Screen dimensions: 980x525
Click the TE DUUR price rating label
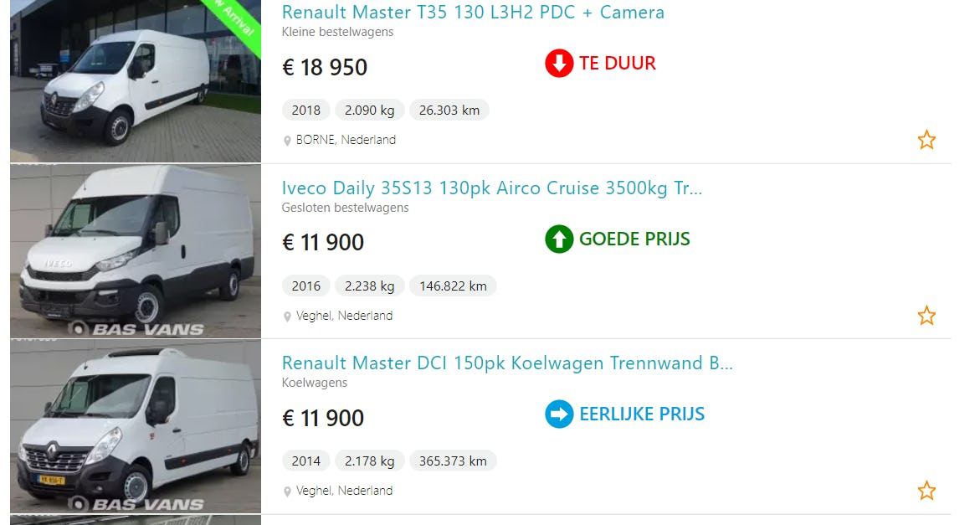[x=618, y=64]
